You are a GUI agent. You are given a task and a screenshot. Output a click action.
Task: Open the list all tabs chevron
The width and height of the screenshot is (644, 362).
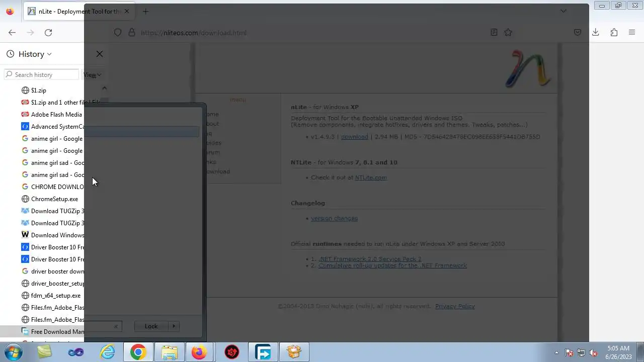(x=563, y=11)
